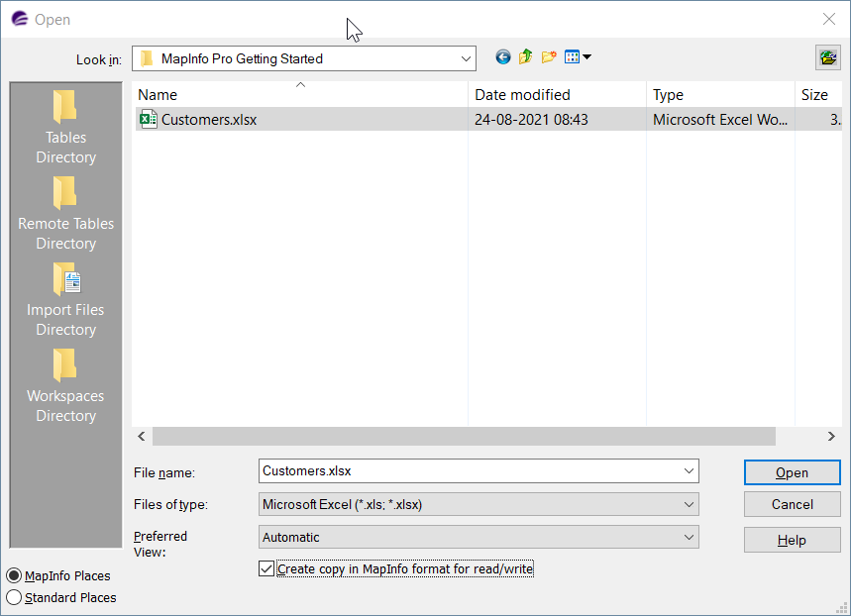Open the View Menu icon

[578, 57]
